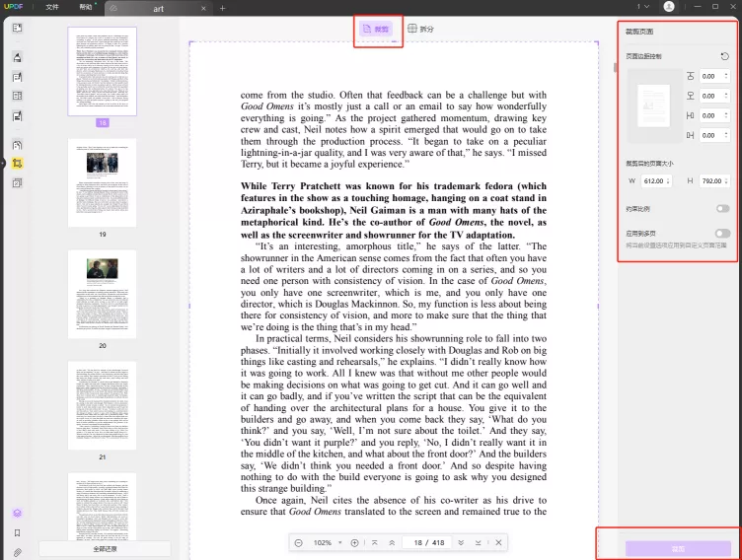Open the Organize Pages grid icon
The image size is (742, 560).
[x=18, y=96]
